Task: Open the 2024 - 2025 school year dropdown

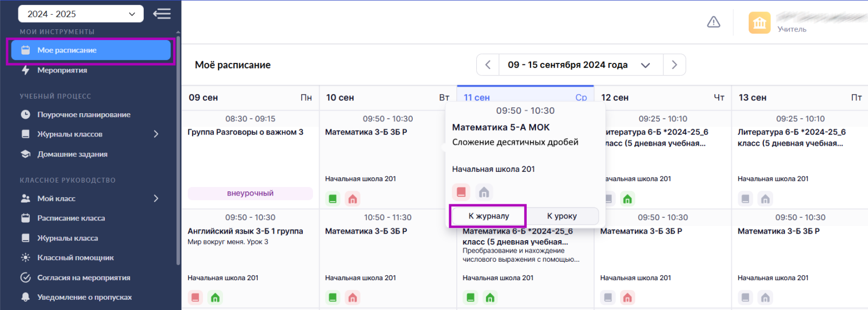Action: [x=81, y=14]
